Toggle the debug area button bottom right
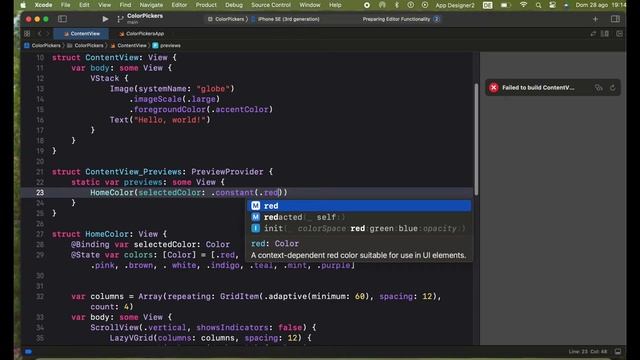This screenshot has height=360, width=640. [x=618, y=351]
